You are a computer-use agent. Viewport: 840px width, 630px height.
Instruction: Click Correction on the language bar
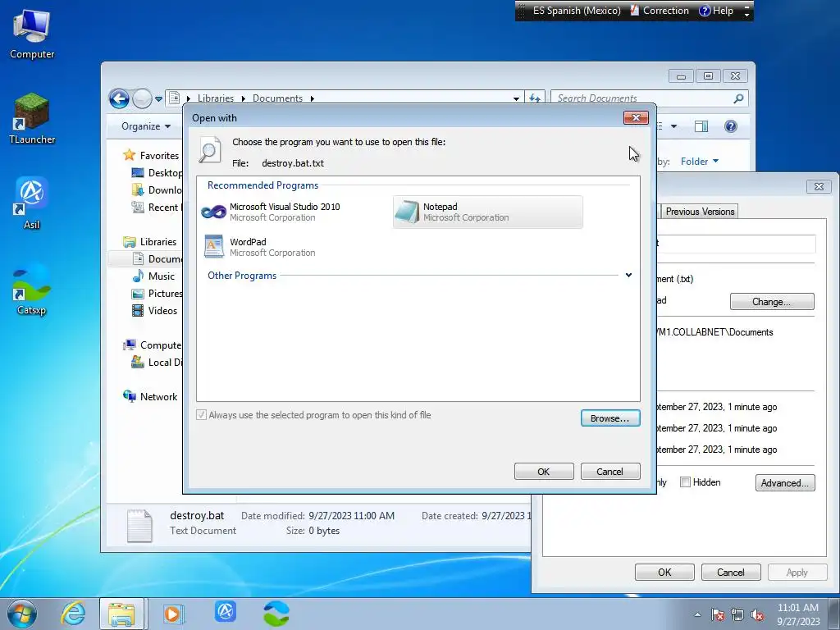pyautogui.click(x=659, y=11)
